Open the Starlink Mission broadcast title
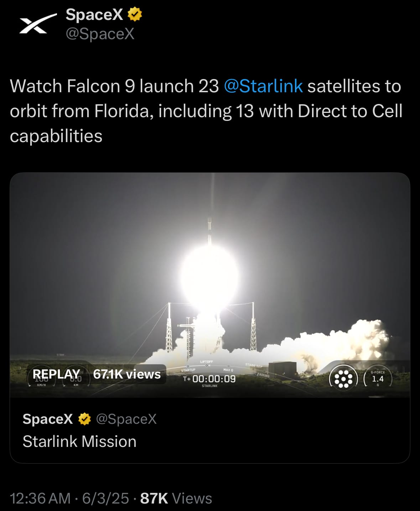 (79, 442)
